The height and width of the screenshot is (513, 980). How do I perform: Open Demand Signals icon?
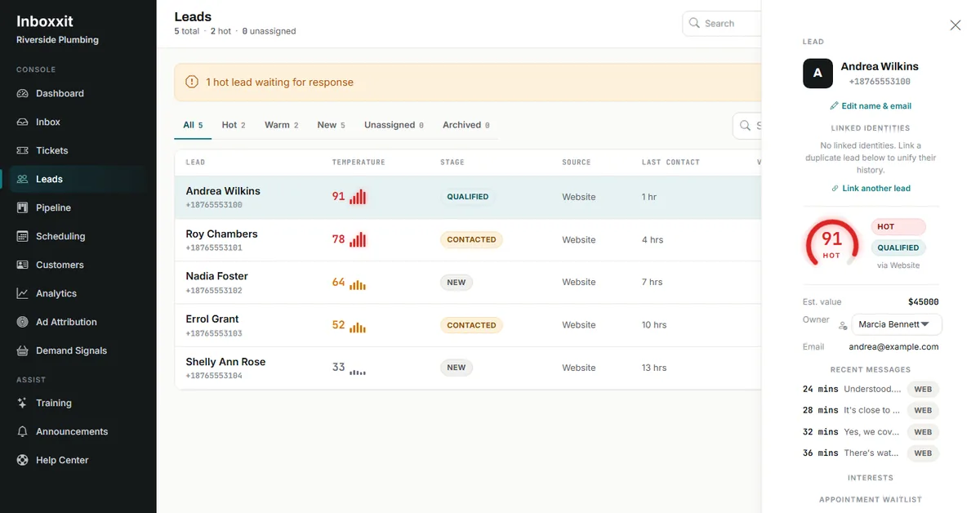click(23, 350)
